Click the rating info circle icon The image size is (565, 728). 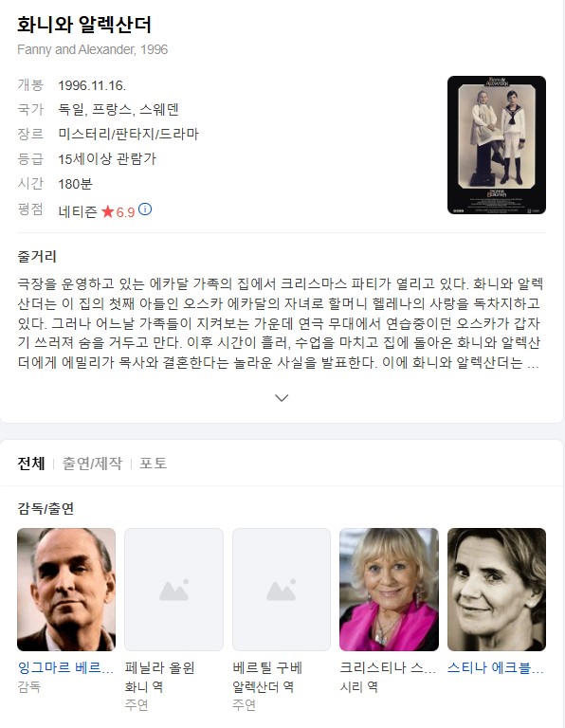[x=145, y=209]
